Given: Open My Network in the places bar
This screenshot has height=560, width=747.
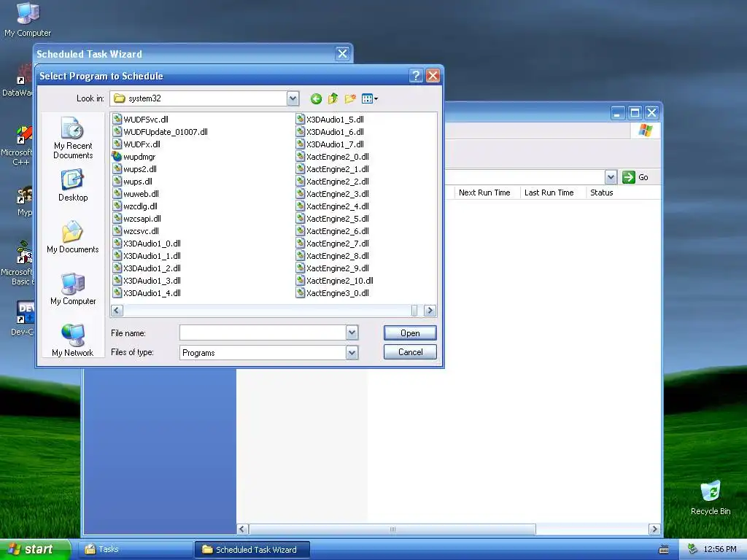Looking at the screenshot, I should coord(73,340).
